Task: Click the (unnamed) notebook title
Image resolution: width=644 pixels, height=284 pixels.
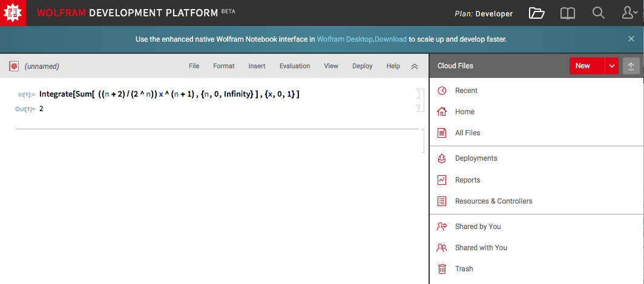Action: pyautogui.click(x=42, y=66)
